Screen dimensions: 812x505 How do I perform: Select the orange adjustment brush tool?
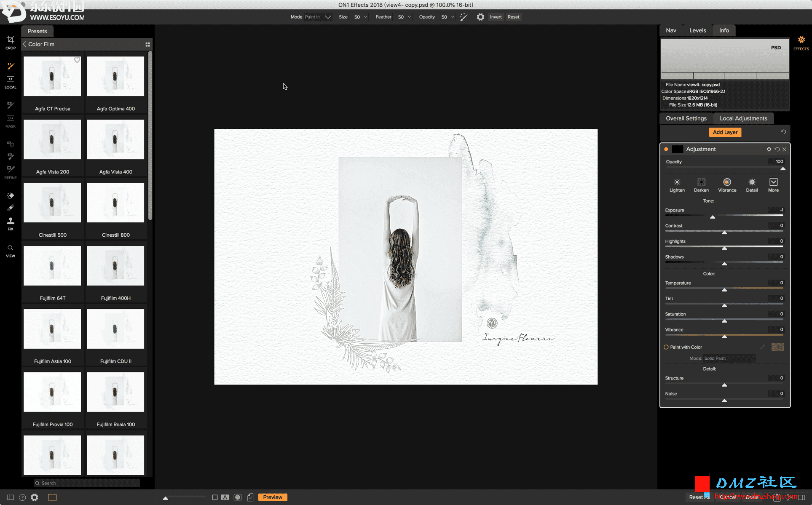pos(11,66)
